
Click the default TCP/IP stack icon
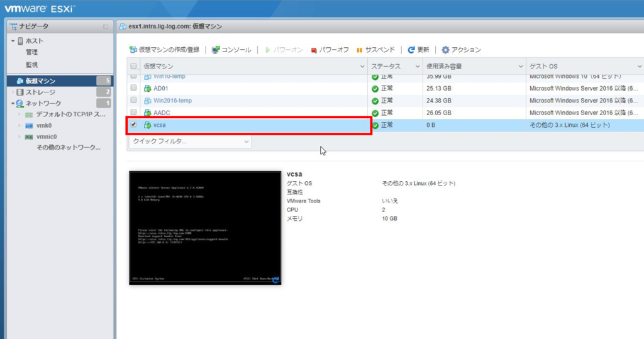[x=29, y=114]
